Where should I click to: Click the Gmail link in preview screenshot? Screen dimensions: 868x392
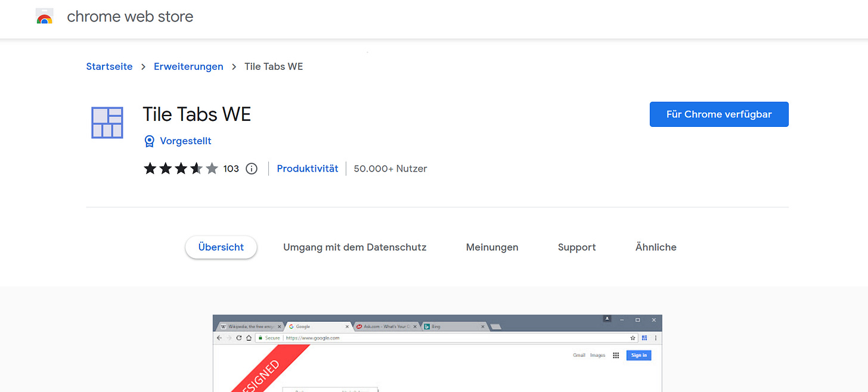pos(579,355)
